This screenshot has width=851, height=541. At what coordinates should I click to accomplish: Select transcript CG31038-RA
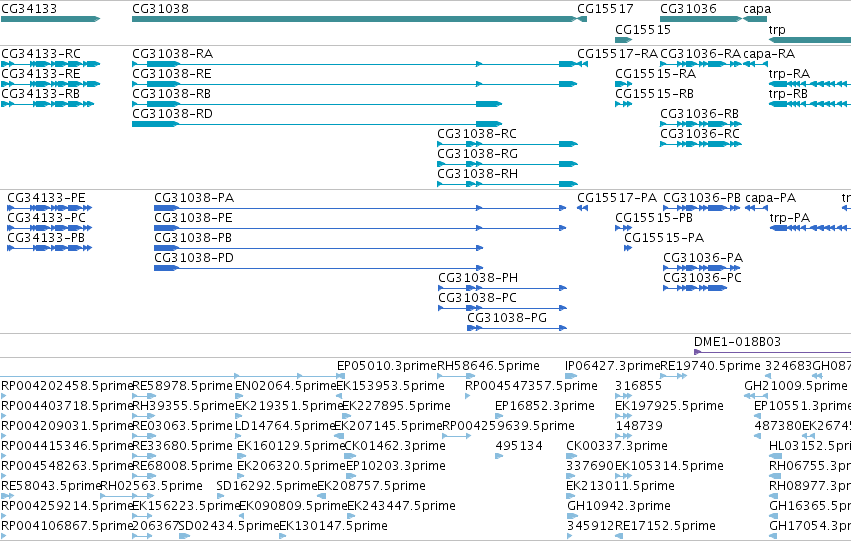[x=173, y=54]
